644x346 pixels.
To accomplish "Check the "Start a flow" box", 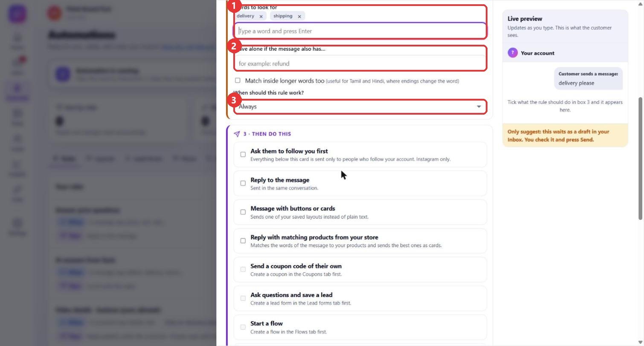I will pyautogui.click(x=243, y=327).
